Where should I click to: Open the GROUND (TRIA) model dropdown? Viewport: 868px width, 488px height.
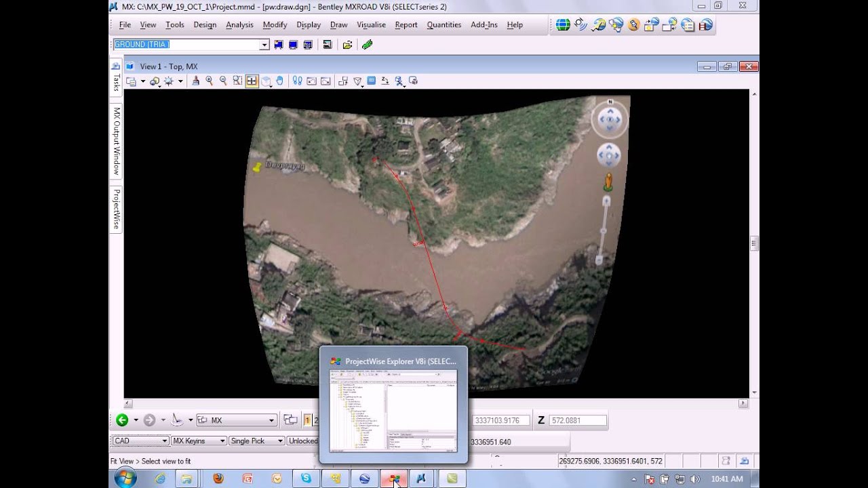pos(264,45)
